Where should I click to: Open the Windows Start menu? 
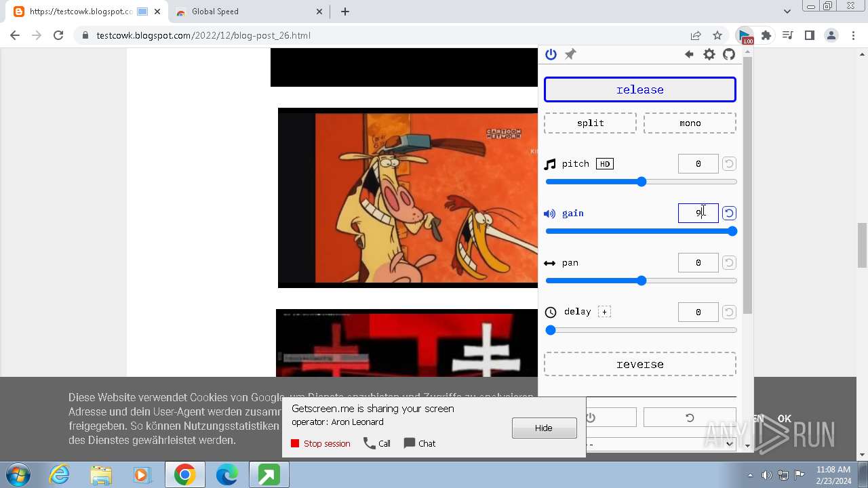pos(18,474)
